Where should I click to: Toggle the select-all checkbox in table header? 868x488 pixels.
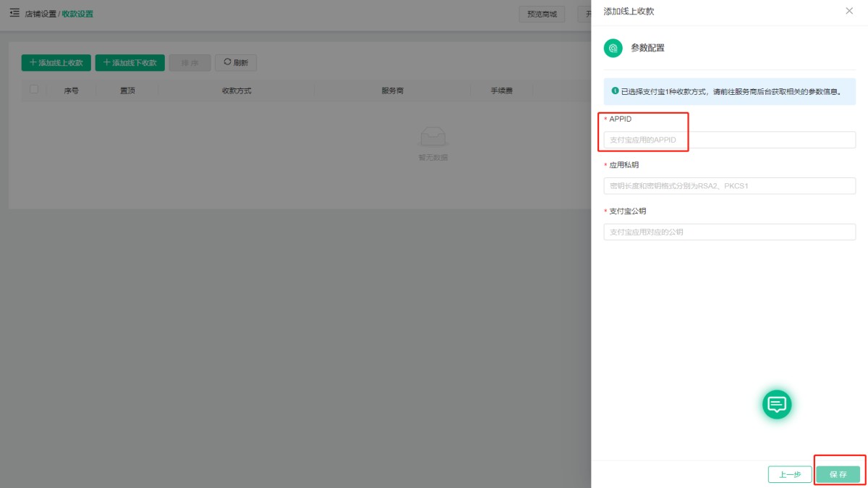click(x=33, y=90)
